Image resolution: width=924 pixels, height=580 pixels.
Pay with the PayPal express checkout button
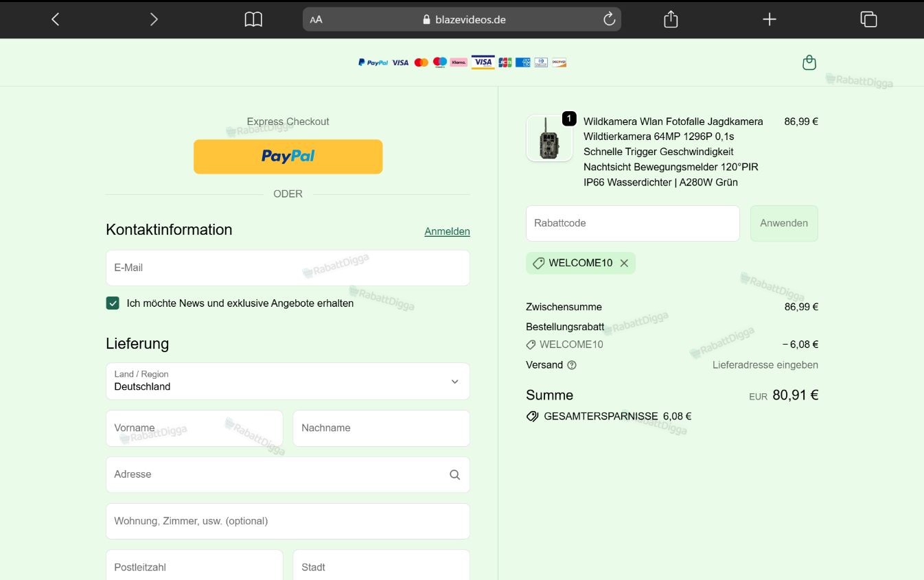288,156
